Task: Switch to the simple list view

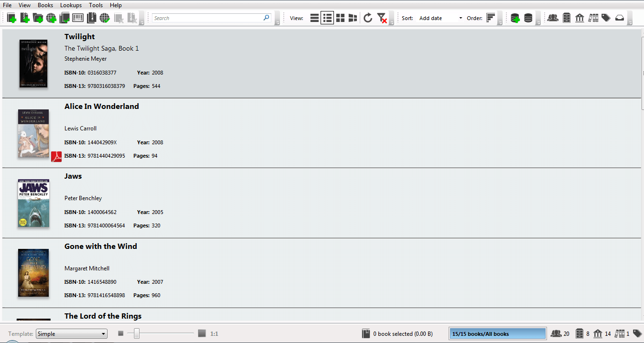Action: 314,18
